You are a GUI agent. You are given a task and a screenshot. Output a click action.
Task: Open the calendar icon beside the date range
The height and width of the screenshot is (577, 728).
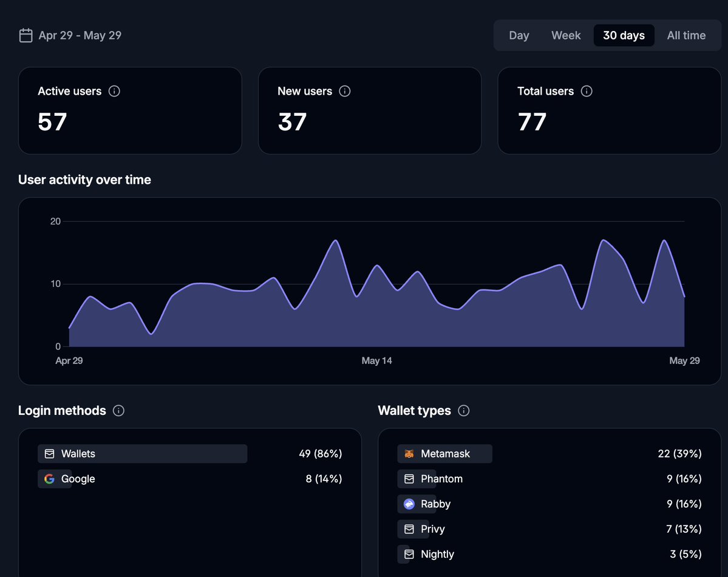click(26, 35)
